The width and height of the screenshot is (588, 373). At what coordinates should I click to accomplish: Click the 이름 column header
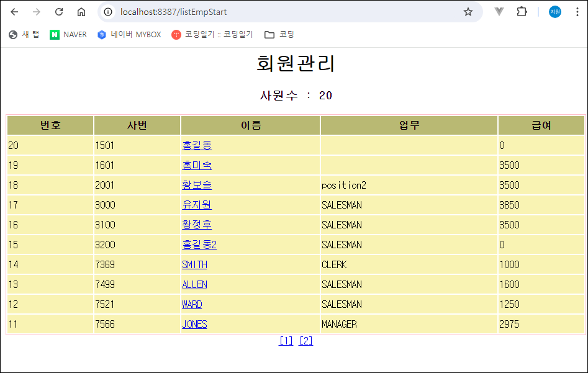pyautogui.click(x=250, y=125)
